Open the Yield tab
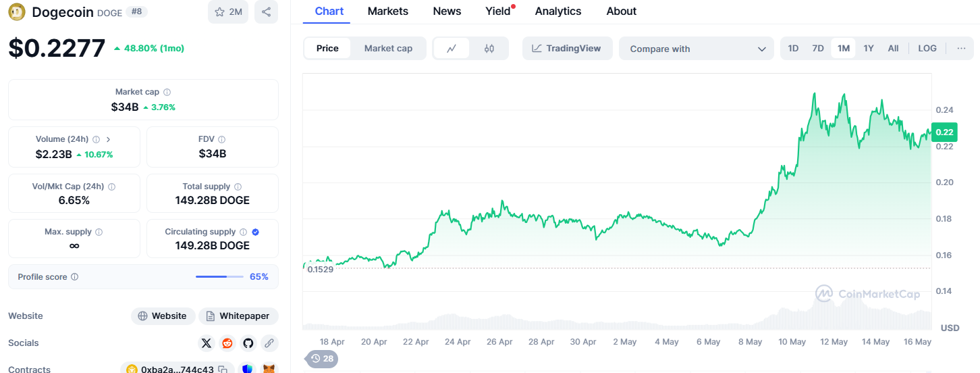 coord(498,11)
